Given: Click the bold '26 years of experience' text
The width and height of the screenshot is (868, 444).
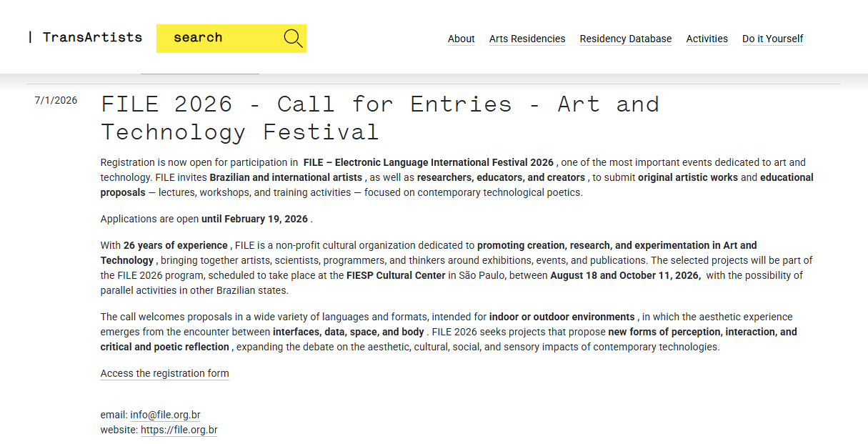Looking at the screenshot, I should (175, 245).
